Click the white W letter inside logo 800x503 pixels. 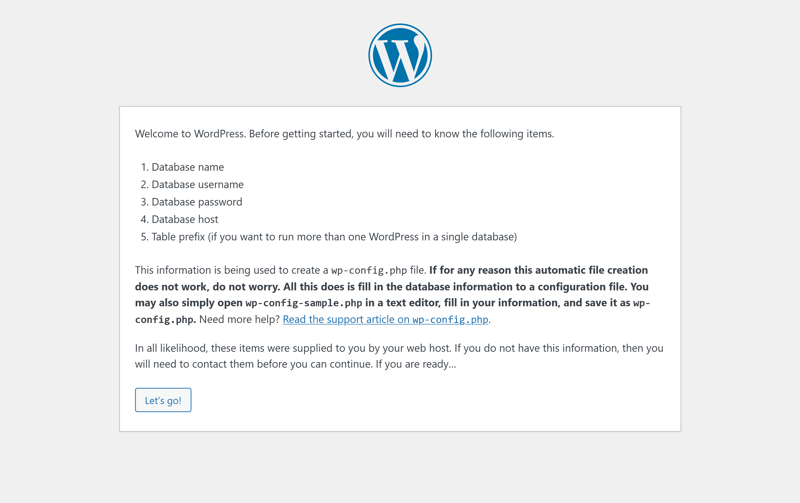400,58
